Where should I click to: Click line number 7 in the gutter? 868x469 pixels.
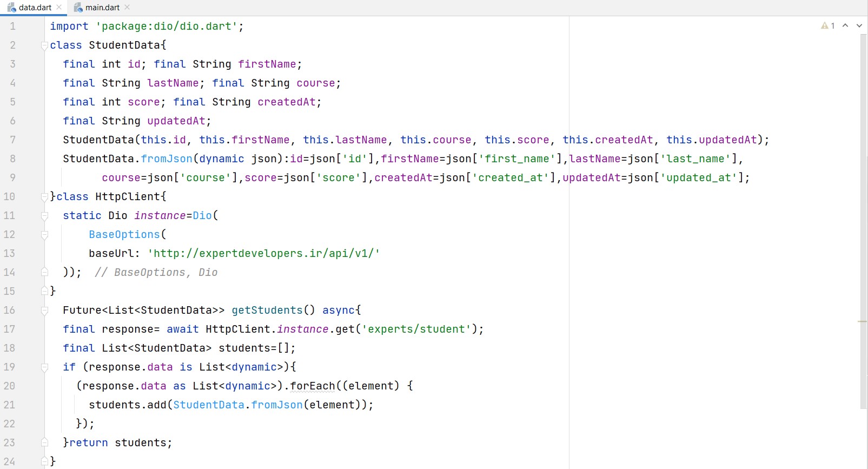12,140
